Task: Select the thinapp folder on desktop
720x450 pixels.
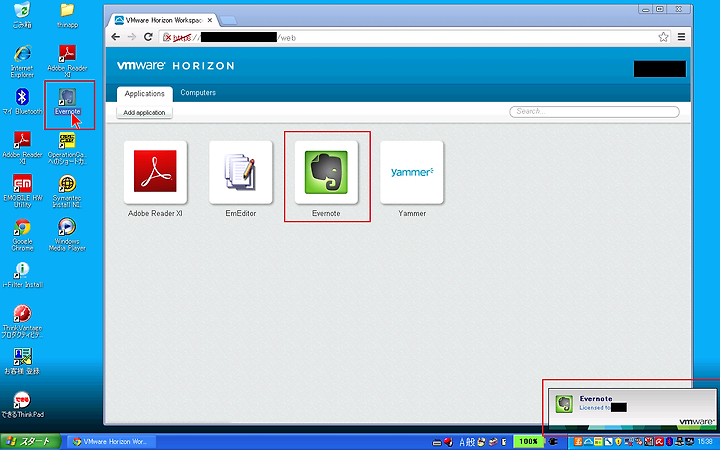Action: (x=68, y=15)
